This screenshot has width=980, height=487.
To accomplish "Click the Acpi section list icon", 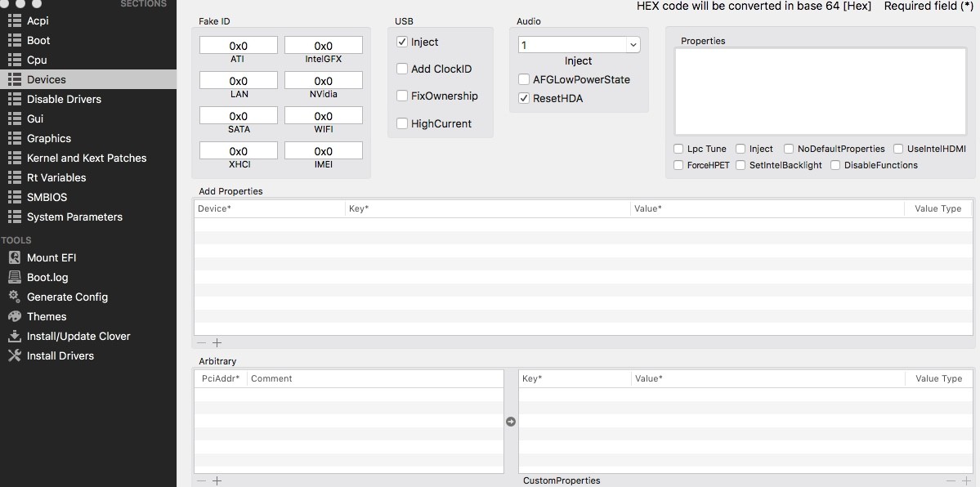I will (15, 20).
